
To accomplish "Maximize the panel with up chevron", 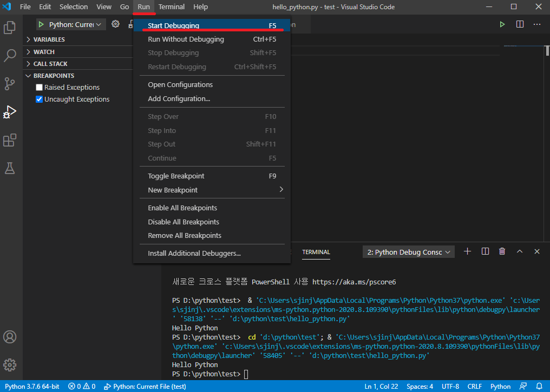I will [x=520, y=251].
